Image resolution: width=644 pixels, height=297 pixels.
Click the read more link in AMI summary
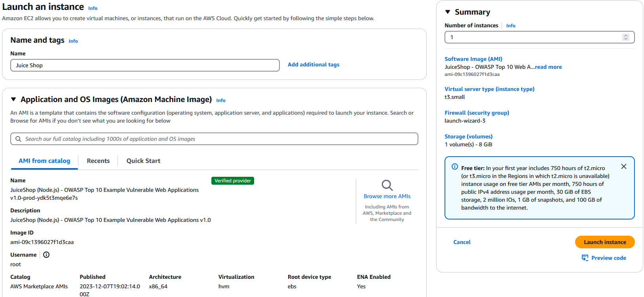point(548,67)
